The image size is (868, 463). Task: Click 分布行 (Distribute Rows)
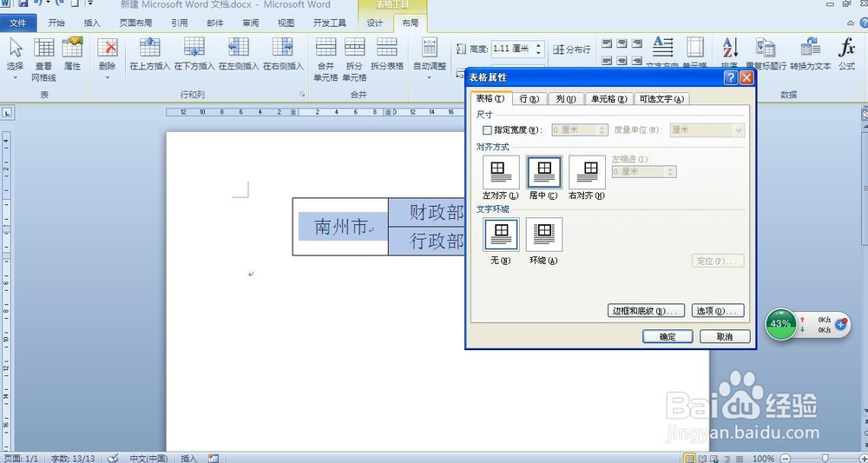pos(572,50)
